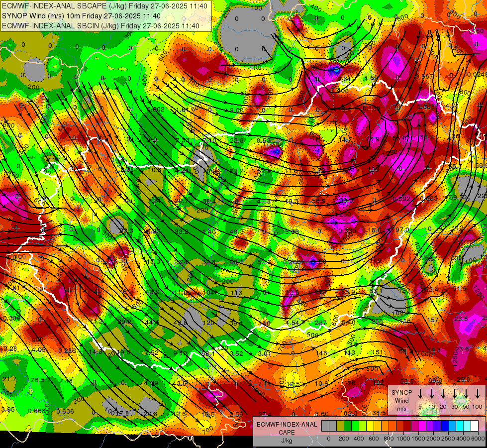Click the 100 m/s wind arrow in legend

click(x=478, y=393)
